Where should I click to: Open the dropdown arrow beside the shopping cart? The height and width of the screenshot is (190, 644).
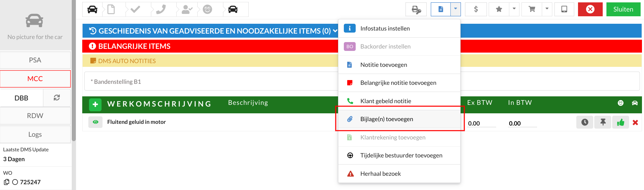547,9
